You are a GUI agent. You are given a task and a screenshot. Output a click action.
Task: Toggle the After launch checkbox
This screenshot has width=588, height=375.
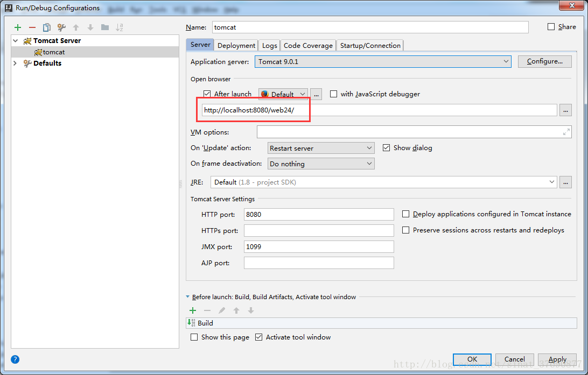coord(207,94)
